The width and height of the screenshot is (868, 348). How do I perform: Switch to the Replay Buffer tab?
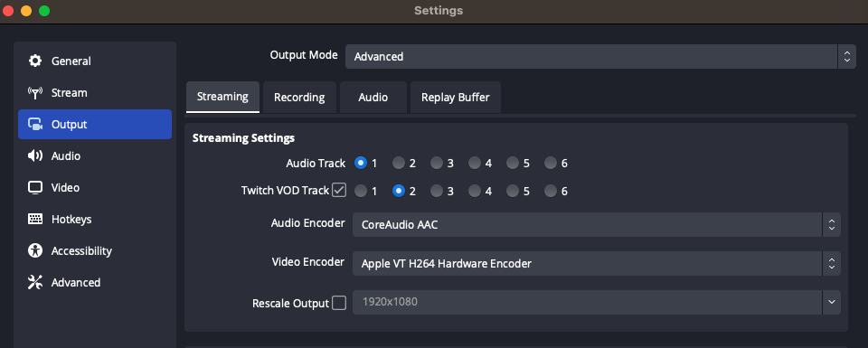[x=456, y=98]
